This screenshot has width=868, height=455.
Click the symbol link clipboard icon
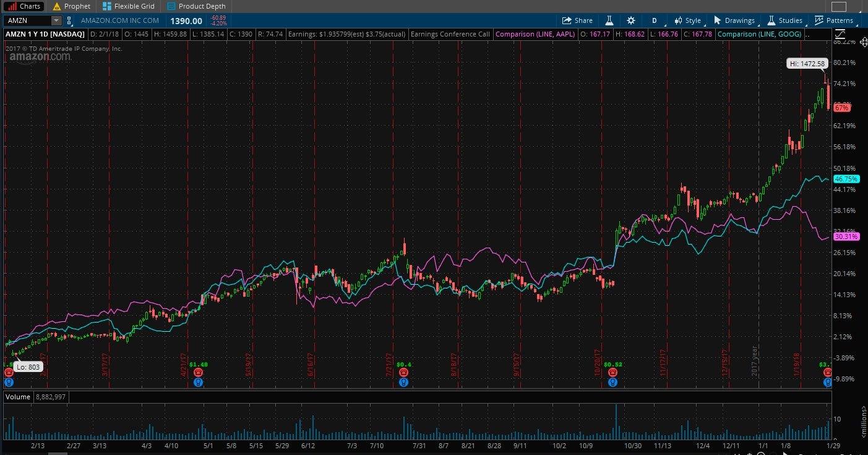click(69, 20)
